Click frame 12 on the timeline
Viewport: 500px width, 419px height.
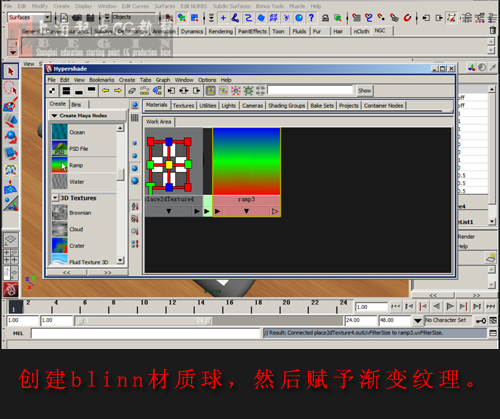pyautogui.click(x=172, y=307)
